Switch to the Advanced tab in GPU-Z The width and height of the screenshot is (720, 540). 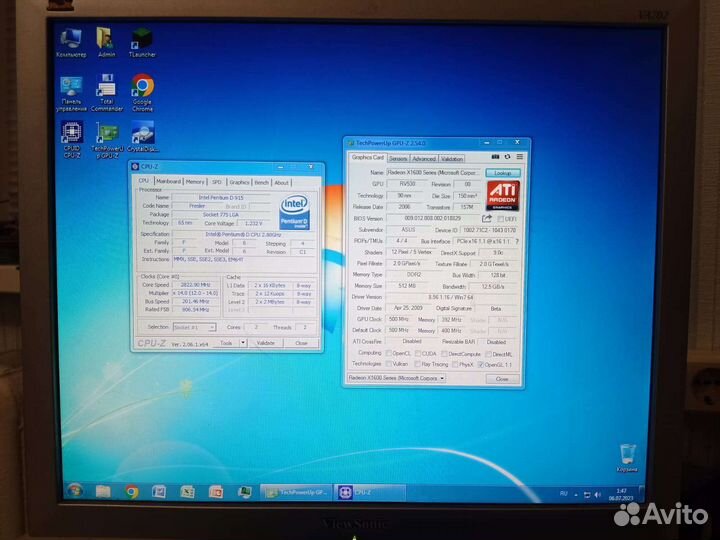tap(424, 158)
